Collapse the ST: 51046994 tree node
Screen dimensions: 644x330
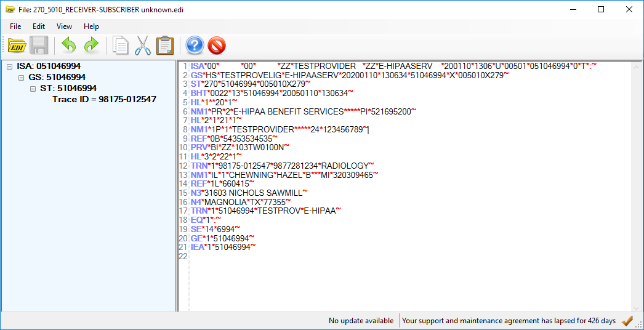pyautogui.click(x=33, y=89)
